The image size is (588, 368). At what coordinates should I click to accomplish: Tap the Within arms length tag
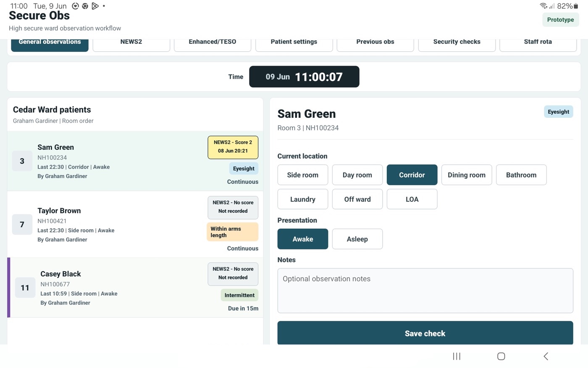click(233, 232)
